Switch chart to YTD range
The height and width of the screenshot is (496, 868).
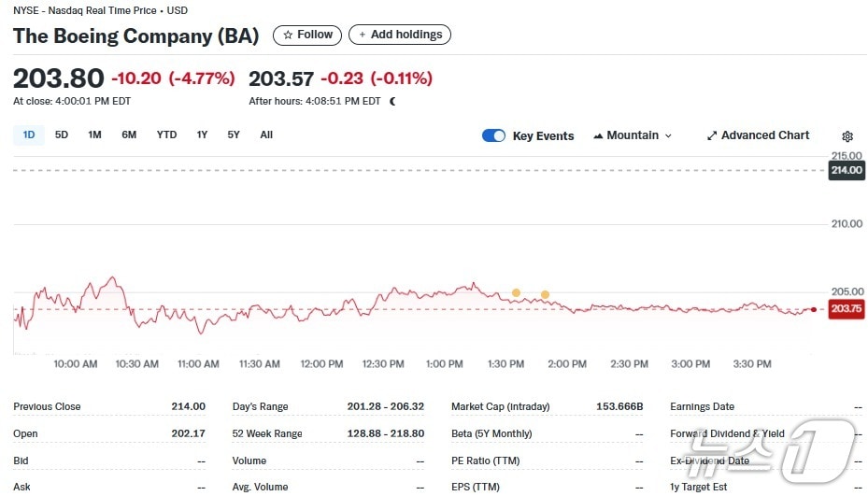click(166, 135)
